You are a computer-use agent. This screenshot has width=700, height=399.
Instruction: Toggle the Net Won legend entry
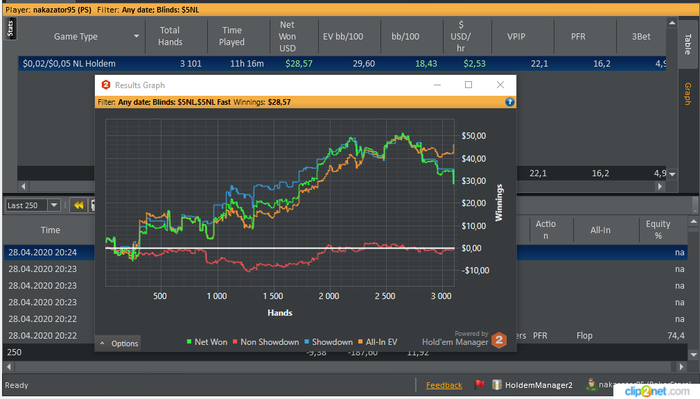click(x=207, y=342)
